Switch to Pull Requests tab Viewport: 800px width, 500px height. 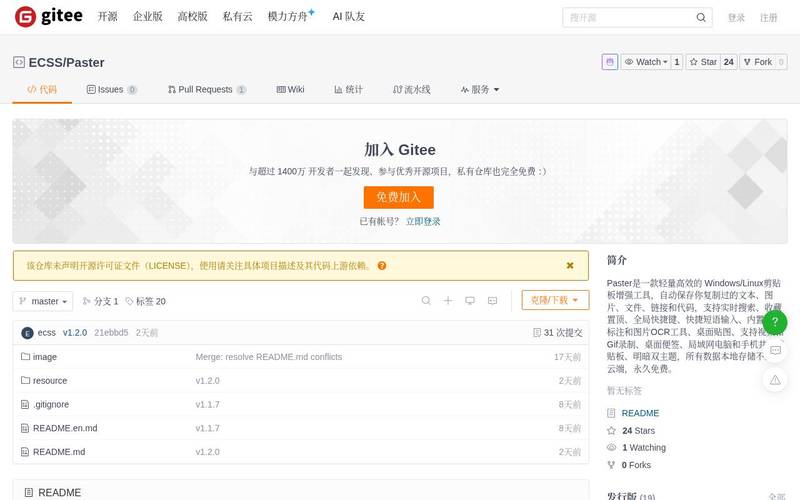click(x=207, y=89)
